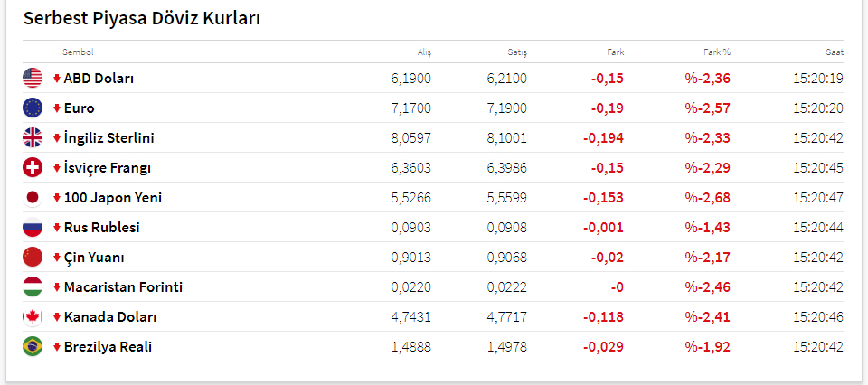Open 100 Japon Yeni details
The width and height of the screenshot is (868, 385).
pos(112,198)
